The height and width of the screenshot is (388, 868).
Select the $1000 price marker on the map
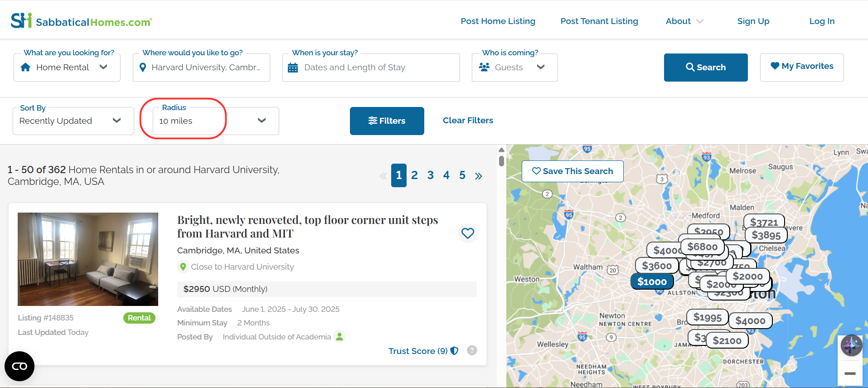652,281
